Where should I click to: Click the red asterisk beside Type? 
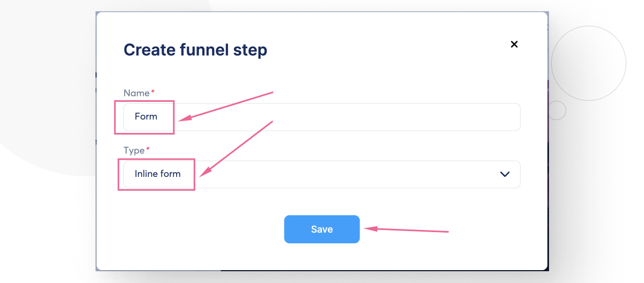click(x=148, y=150)
